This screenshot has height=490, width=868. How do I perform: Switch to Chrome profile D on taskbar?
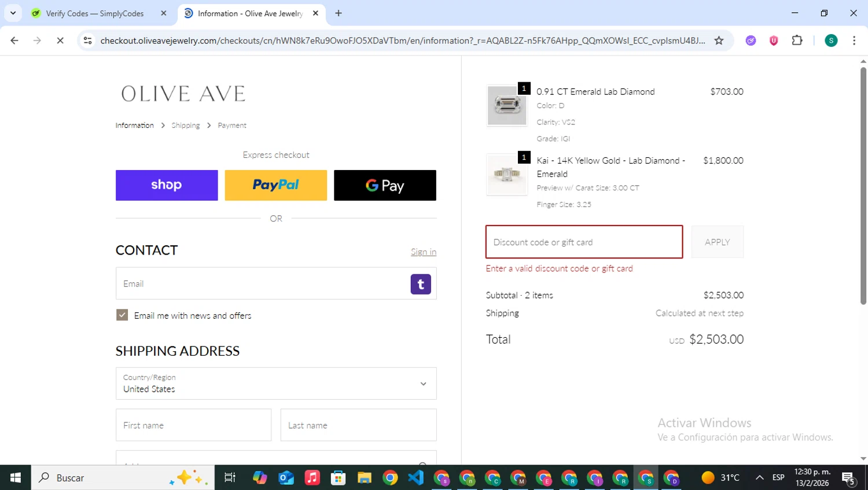tap(672, 478)
